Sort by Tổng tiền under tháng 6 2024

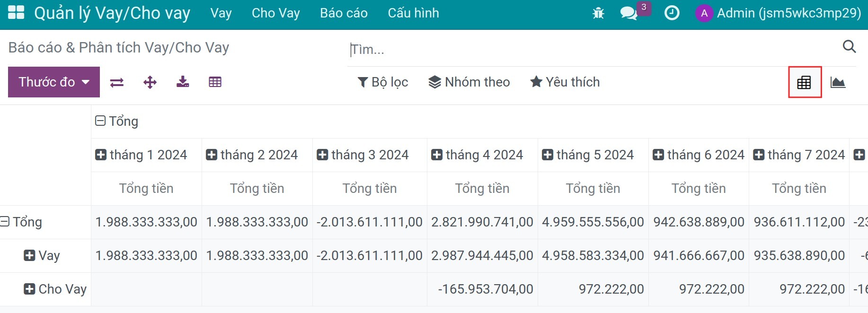699,189
